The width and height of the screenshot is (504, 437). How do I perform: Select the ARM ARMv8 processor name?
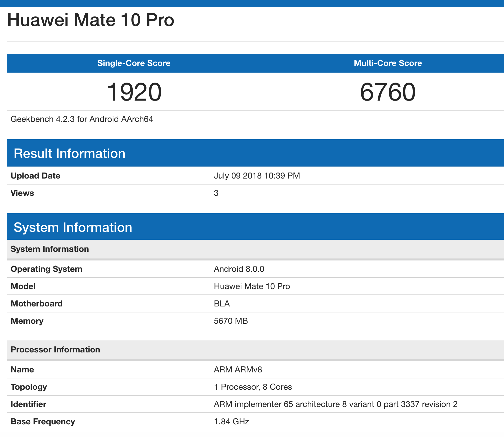(238, 370)
